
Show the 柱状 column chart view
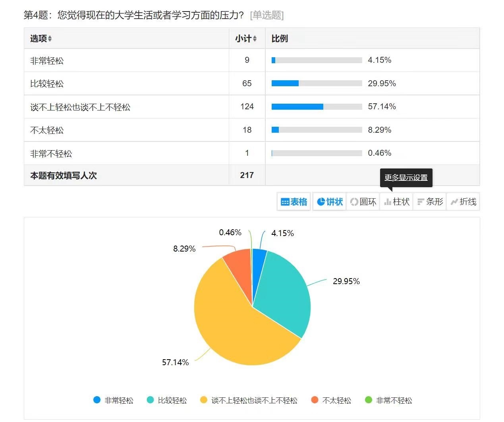pyautogui.click(x=397, y=202)
